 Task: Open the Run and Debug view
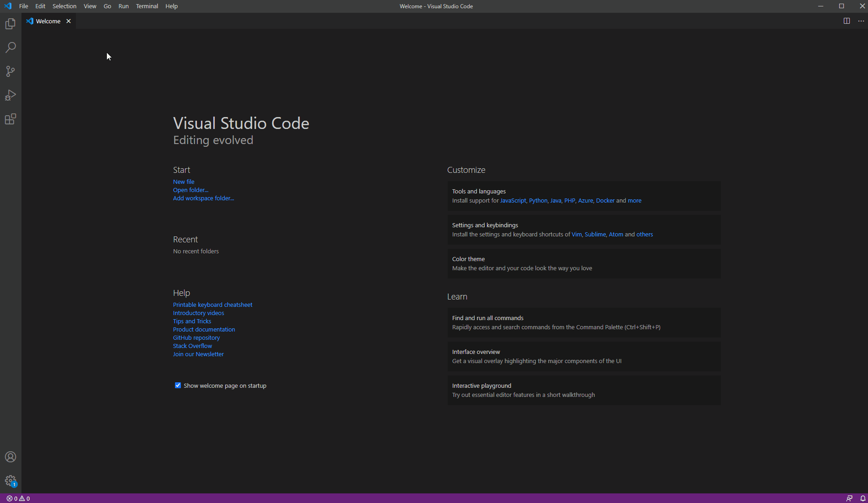pyautogui.click(x=11, y=95)
